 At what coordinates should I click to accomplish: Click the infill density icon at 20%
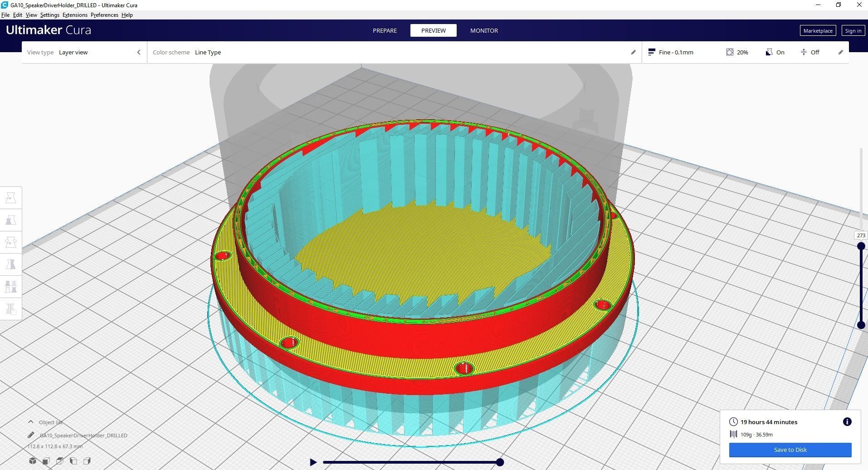coord(730,52)
